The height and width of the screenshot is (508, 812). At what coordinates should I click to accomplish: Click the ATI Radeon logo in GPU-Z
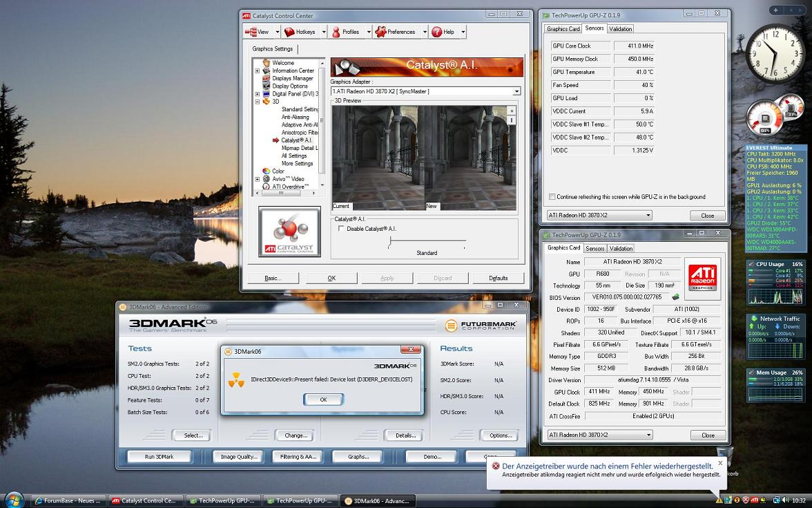click(x=702, y=279)
